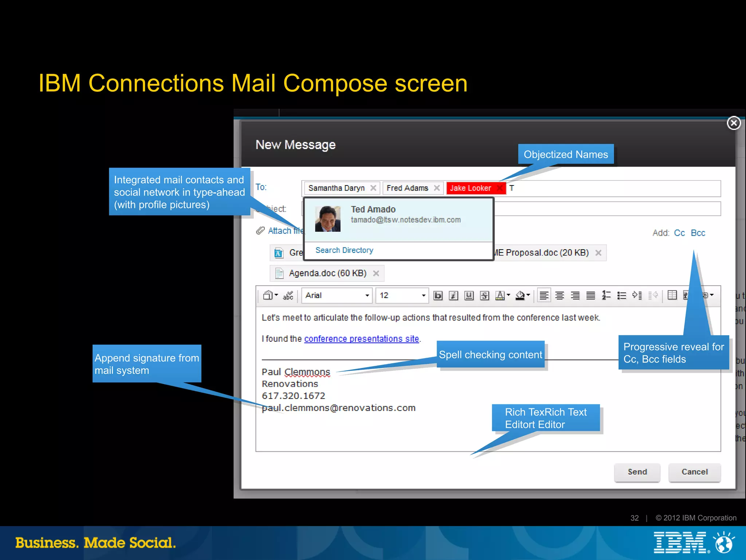This screenshot has width=746, height=560.
Task: Open the 'conference presentations site' hyperlink
Action: [x=361, y=339]
